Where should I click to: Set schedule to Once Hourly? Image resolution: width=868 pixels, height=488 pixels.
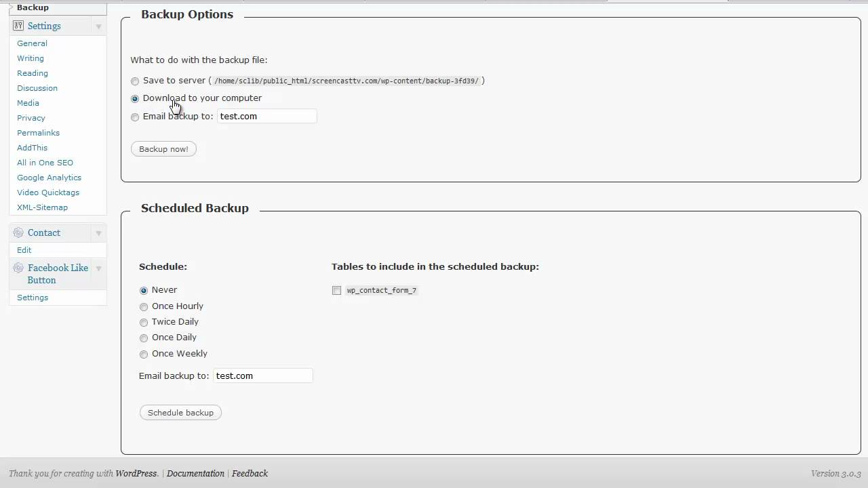(144, 307)
